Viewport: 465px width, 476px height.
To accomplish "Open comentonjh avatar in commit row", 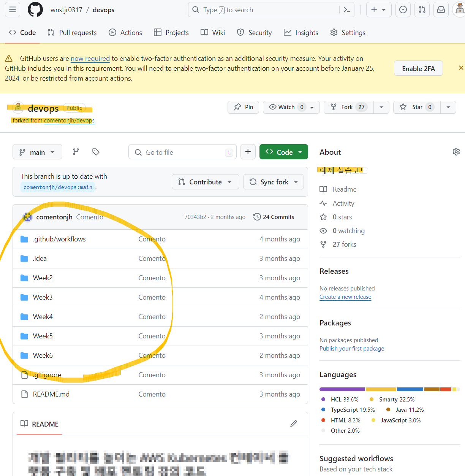I will [27, 217].
